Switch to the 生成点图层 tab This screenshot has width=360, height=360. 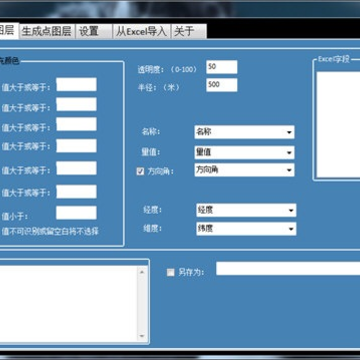(x=47, y=31)
